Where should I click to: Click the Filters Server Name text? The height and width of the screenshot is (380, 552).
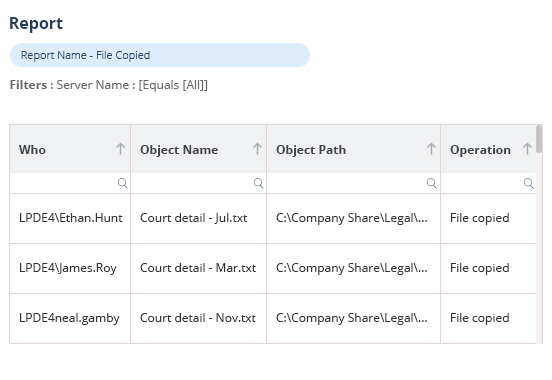109,85
